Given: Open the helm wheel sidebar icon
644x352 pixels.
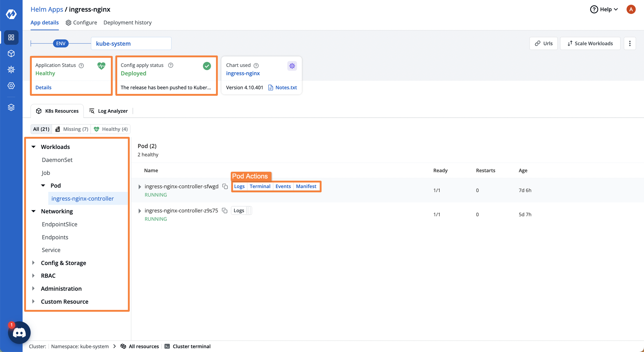Looking at the screenshot, I should (11, 69).
